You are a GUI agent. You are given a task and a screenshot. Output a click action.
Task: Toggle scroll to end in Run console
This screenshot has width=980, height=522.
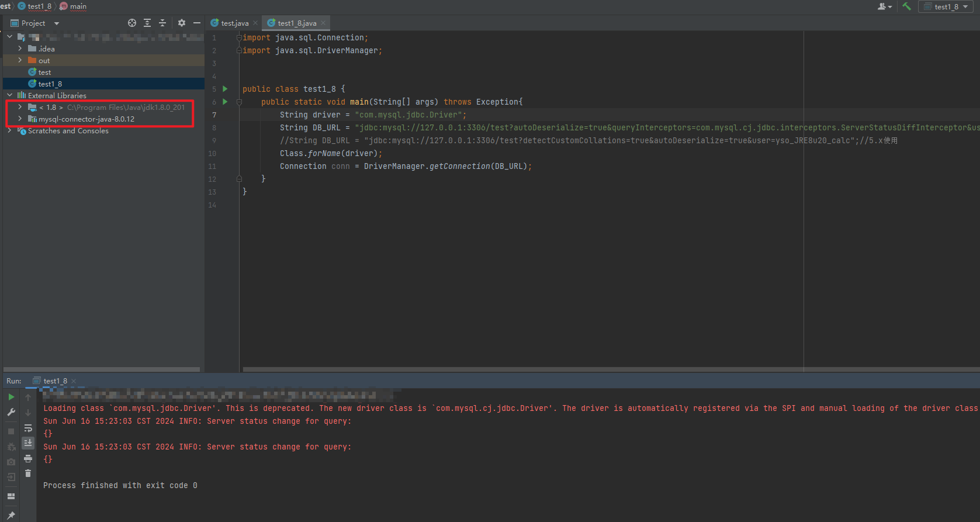tap(27, 443)
